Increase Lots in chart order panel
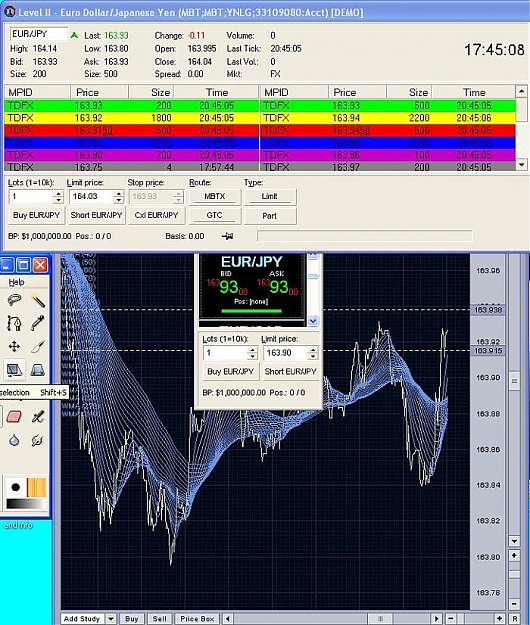The width and height of the screenshot is (530, 625). point(252,350)
